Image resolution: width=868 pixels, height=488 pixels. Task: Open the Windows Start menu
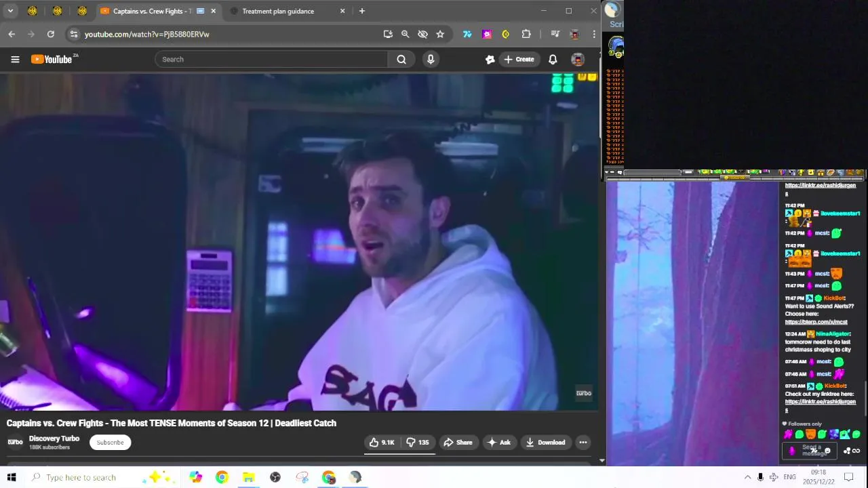12,477
